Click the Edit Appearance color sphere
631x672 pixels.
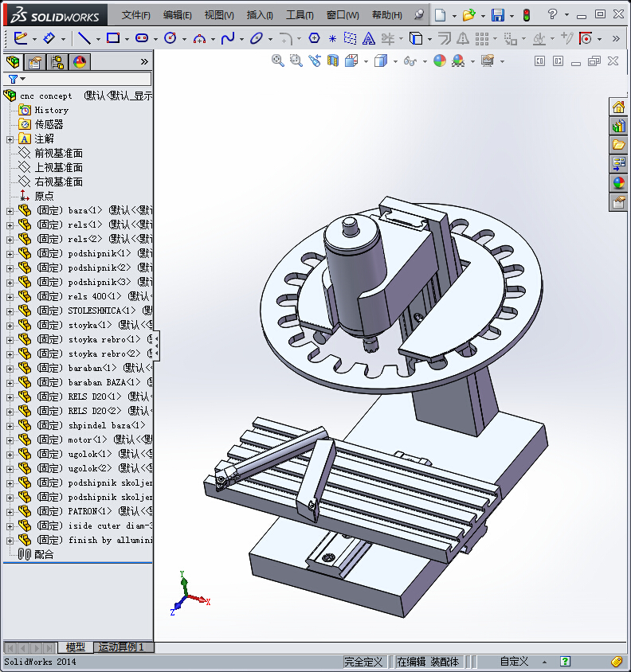pyautogui.click(x=440, y=61)
